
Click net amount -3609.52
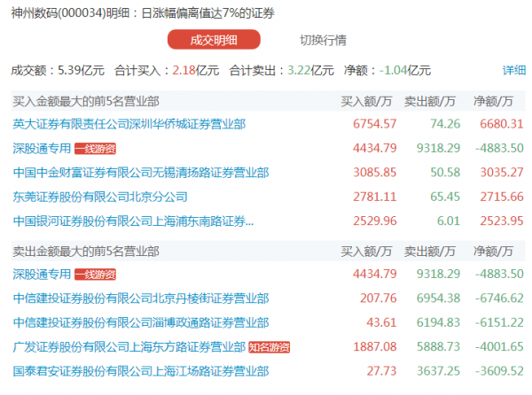coord(499,371)
